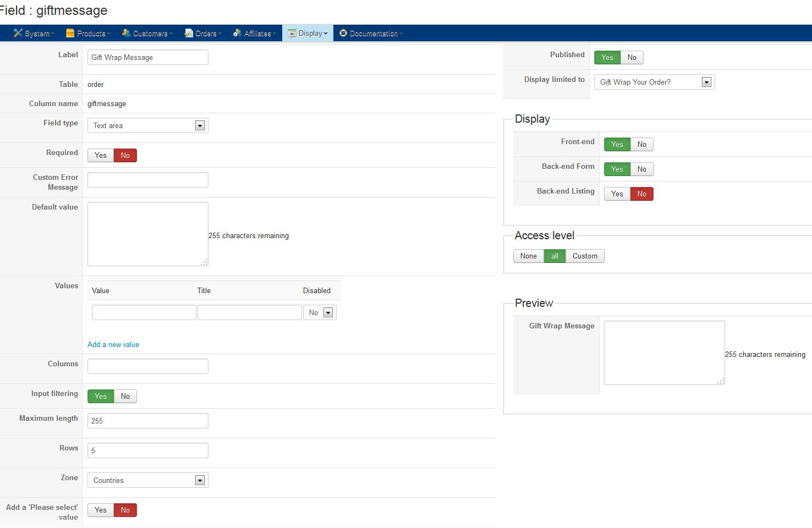Open the Orders menu
812x528 pixels.
[x=203, y=34]
